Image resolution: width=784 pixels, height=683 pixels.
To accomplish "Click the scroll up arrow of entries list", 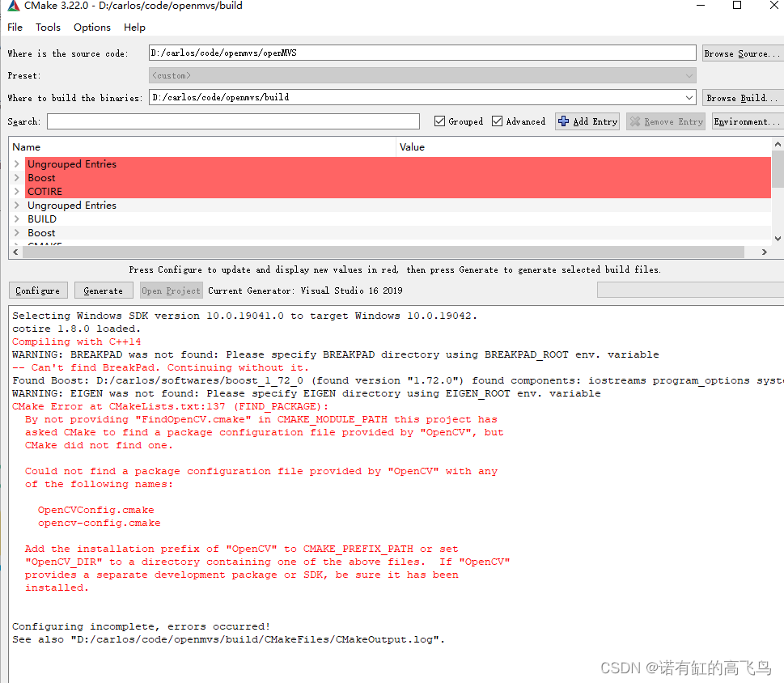I will coord(778,144).
